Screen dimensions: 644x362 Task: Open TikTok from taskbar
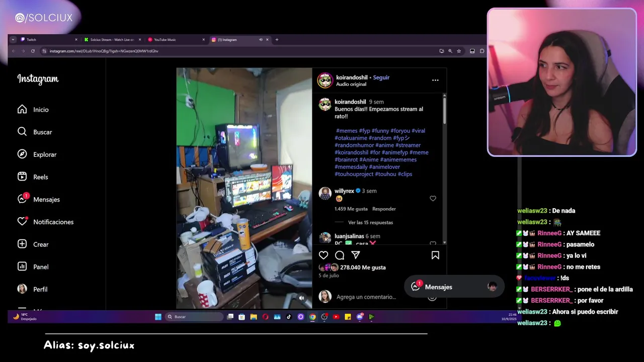(289, 317)
